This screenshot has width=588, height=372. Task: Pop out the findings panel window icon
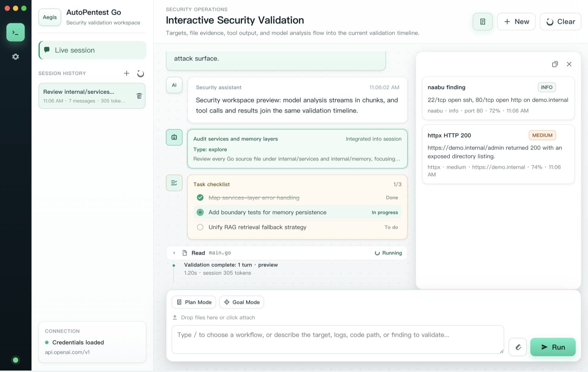555,64
